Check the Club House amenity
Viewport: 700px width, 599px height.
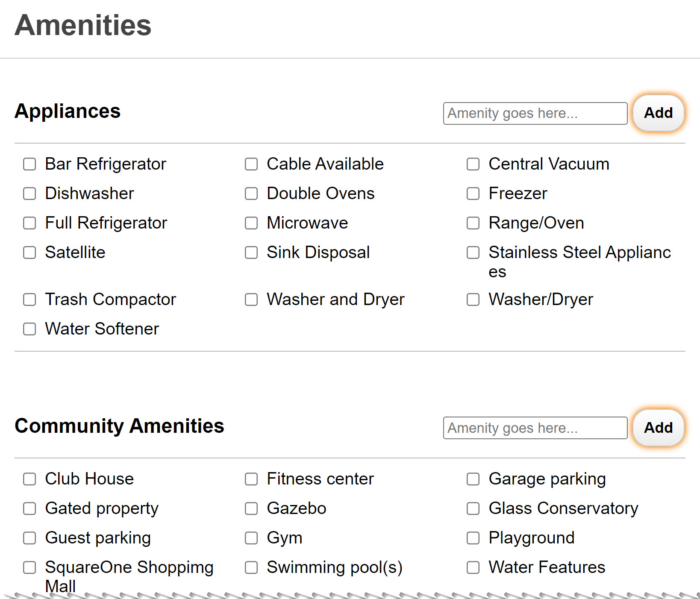(x=29, y=479)
